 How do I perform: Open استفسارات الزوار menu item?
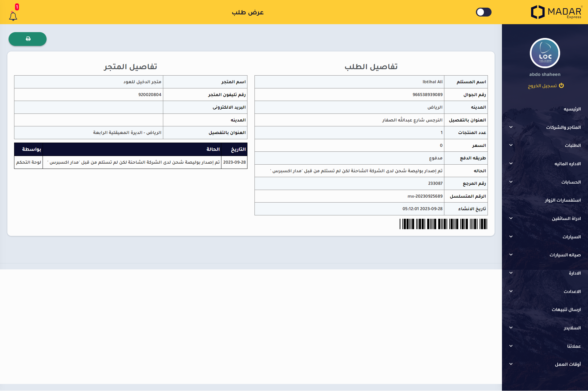[x=562, y=200]
